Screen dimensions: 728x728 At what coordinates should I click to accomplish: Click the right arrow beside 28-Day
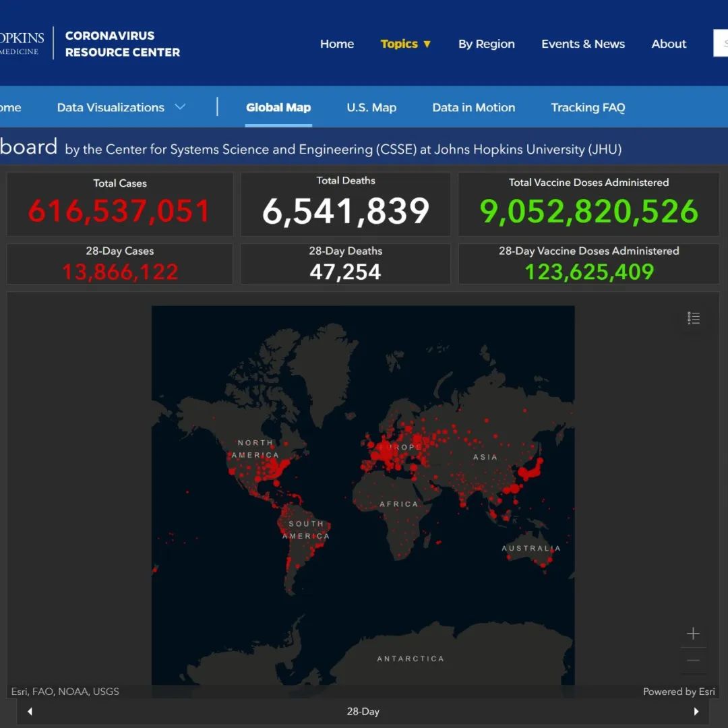[696, 711]
